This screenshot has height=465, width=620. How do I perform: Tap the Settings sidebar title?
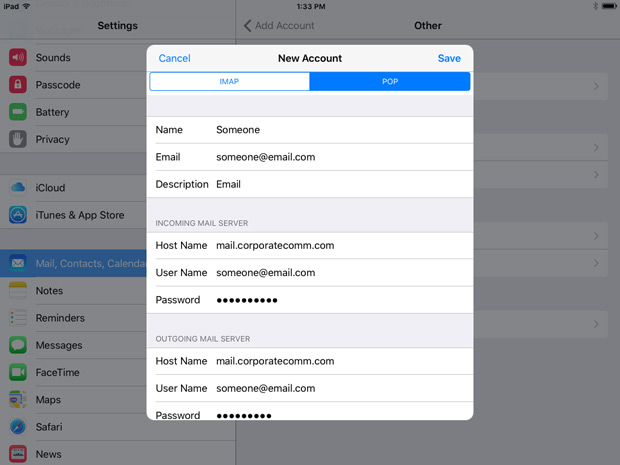click(117, 26)
